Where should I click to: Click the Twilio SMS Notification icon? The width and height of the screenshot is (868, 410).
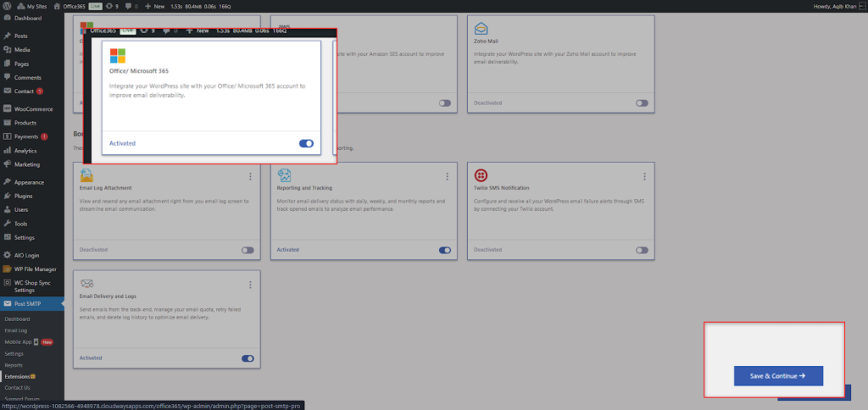click(481, 175)
